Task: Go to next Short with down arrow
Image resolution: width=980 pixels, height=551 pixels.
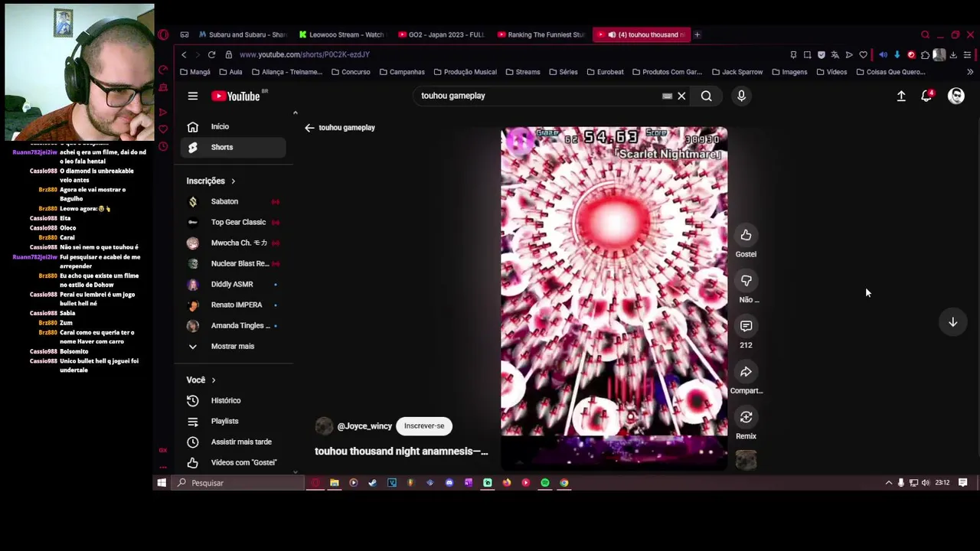Action: 952,322
